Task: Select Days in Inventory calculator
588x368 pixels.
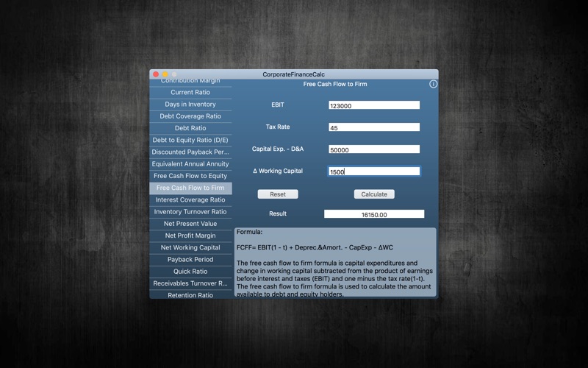Action: coord(190,105)
